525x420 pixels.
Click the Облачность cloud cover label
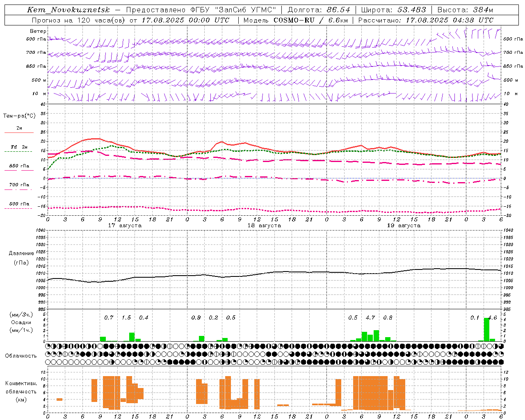click(21, 356)
